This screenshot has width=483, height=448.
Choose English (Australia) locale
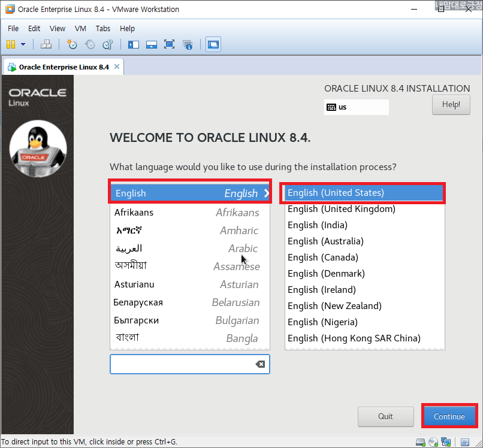pyautogui.click(x=365, y=241)
